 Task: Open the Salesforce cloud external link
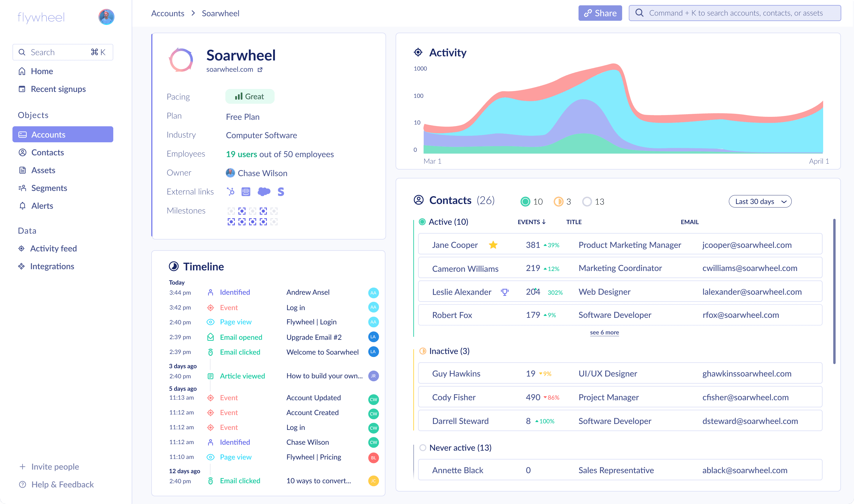click(x=264, y=192)
